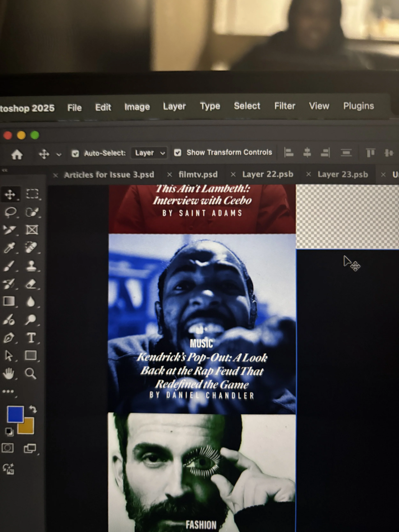Click the align left edges button
Image resolution: width=399 pixels, height=532 pixels.
click(x=289, y=153)
